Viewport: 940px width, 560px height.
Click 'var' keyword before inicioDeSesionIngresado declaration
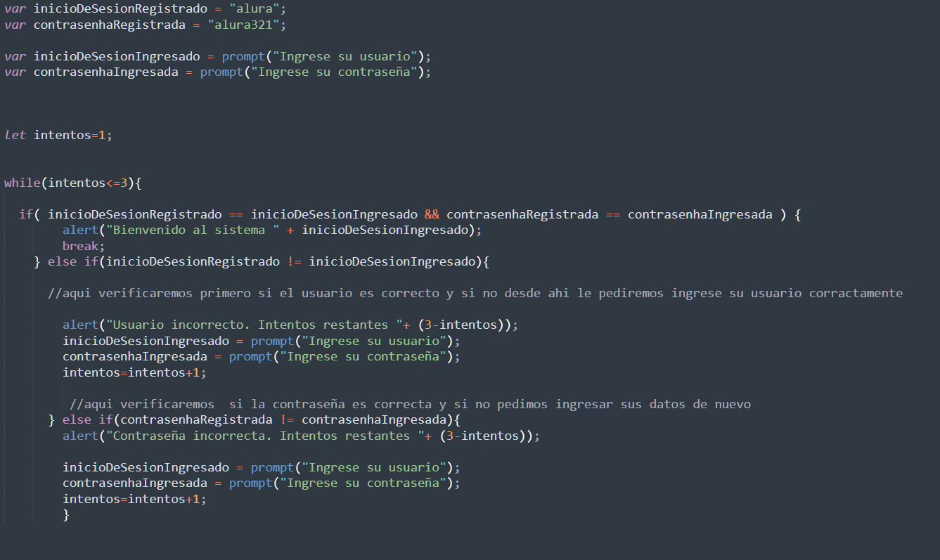point(15,56)
